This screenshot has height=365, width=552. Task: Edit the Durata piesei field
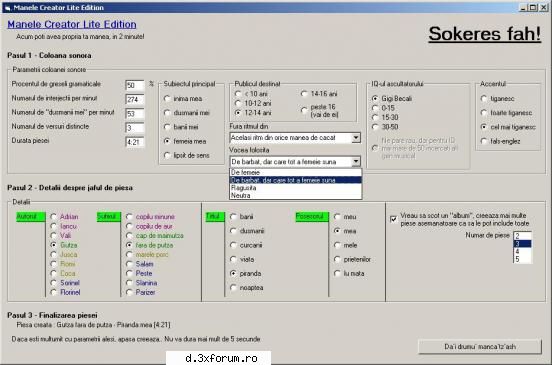[x=135, y=142]
